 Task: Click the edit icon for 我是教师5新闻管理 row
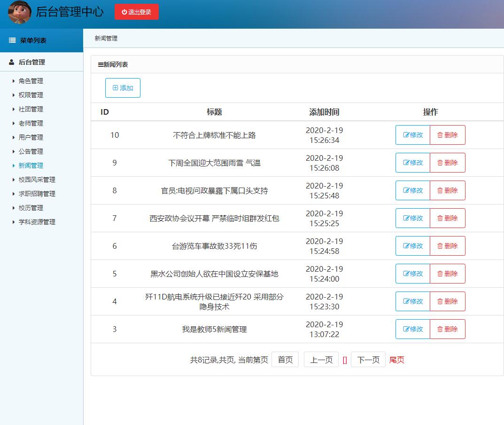pos(406,329)
